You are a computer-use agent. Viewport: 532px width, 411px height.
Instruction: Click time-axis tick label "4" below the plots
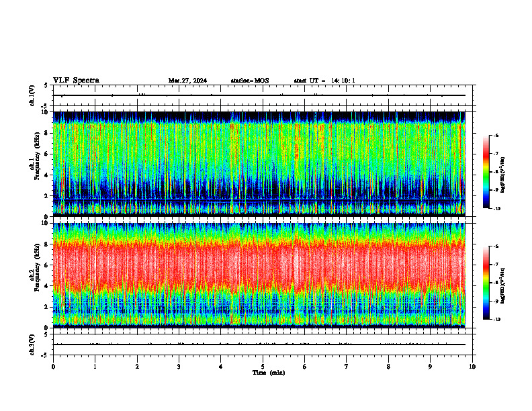(x=221, y=367)
